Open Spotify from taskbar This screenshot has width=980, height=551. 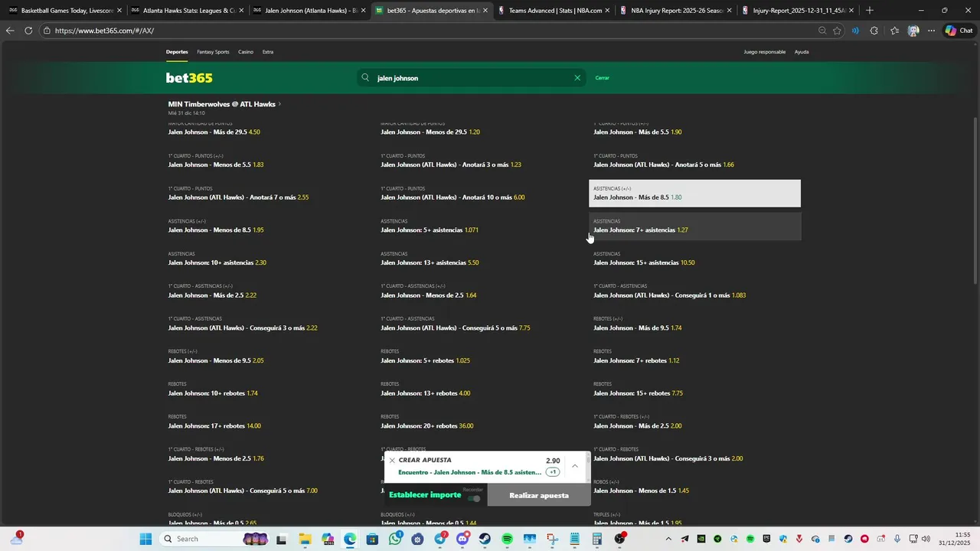pos(507,539)
